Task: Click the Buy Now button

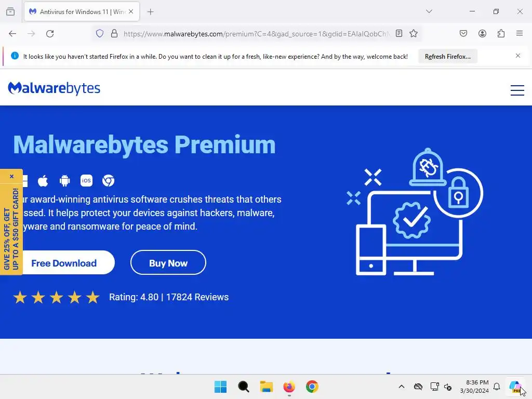Action: click(168, 262)
